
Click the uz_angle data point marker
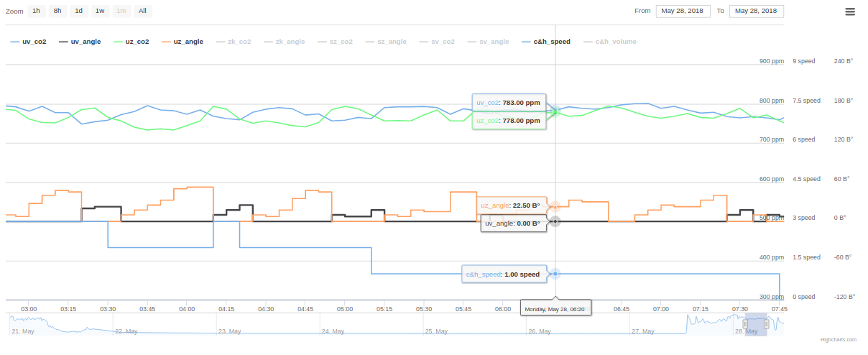555,206
